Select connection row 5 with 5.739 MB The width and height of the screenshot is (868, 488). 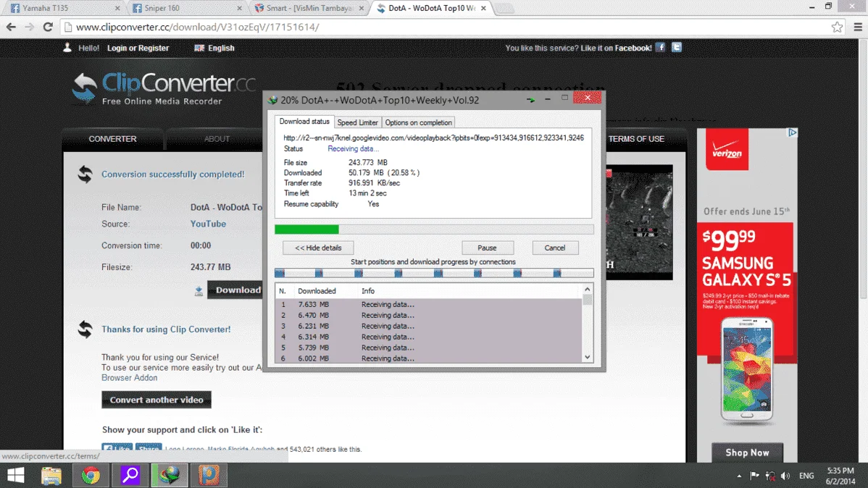tap(429, 348)
